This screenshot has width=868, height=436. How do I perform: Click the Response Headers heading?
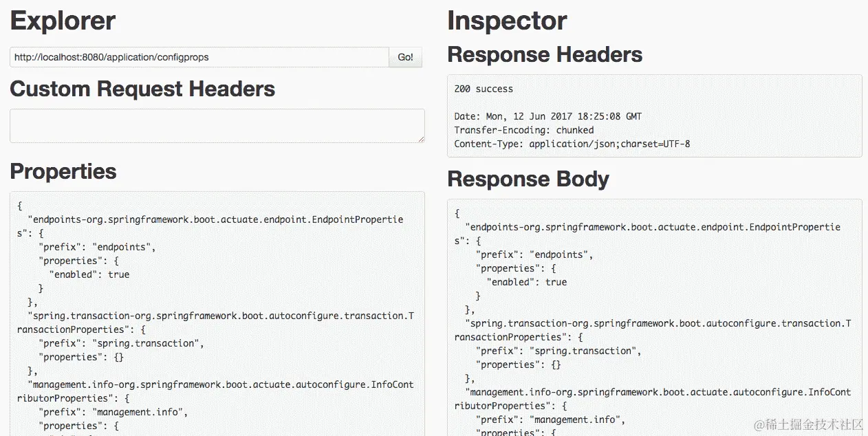[x=545, y=55]
